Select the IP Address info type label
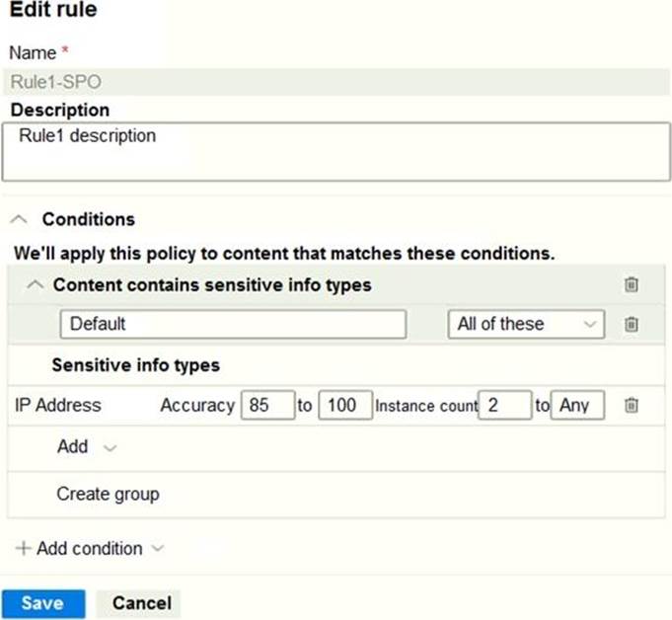The height and width of the screenshot is (620, 672). point(58,405)
